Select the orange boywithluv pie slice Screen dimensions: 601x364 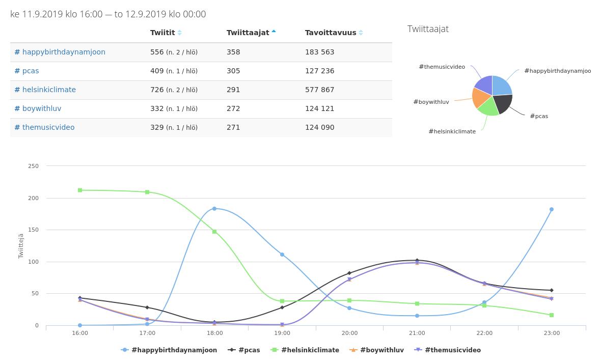479,97
